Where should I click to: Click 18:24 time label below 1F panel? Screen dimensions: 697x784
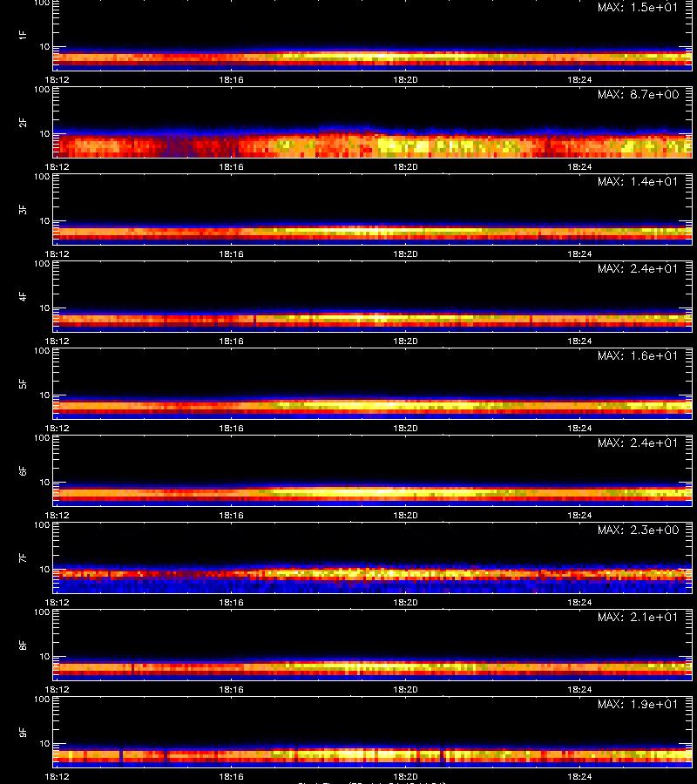click(x=579, y=79)
